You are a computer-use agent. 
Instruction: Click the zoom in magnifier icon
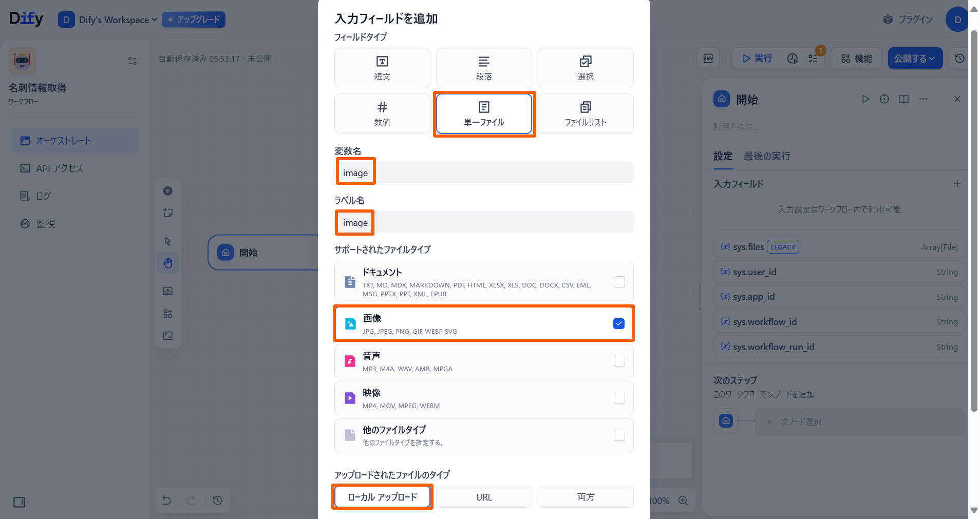coord(683,501)
